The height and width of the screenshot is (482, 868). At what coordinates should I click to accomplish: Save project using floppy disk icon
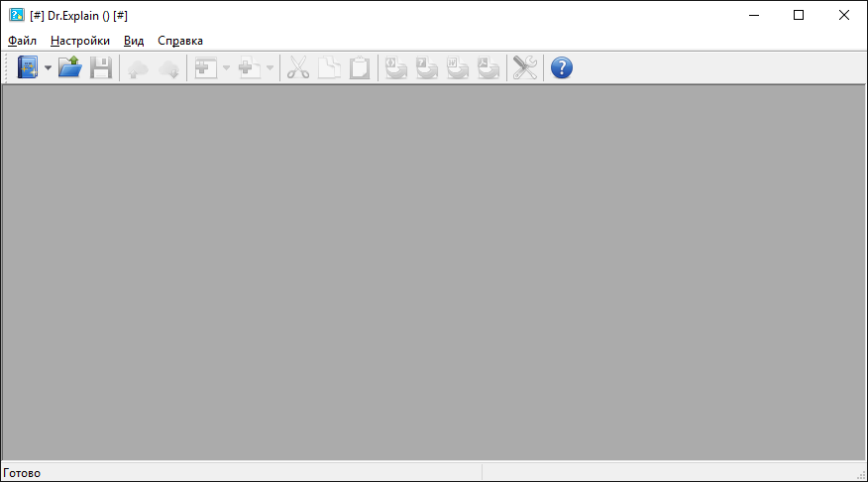coord(101,67)
